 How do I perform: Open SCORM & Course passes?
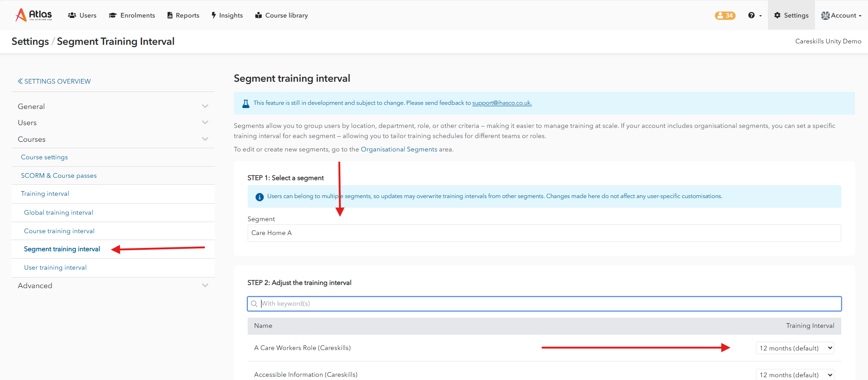point(59,175)
